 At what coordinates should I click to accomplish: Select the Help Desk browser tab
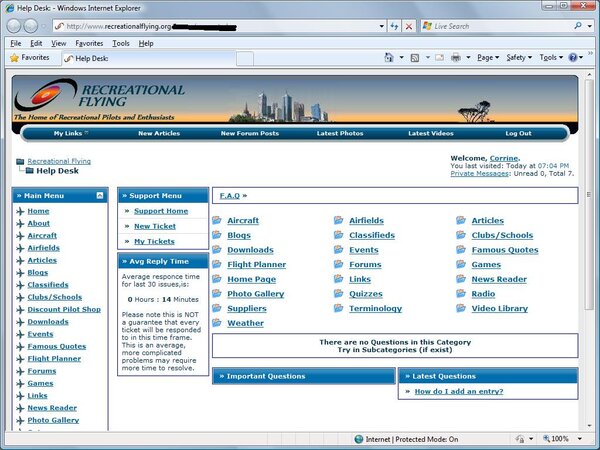pos(90,58)
